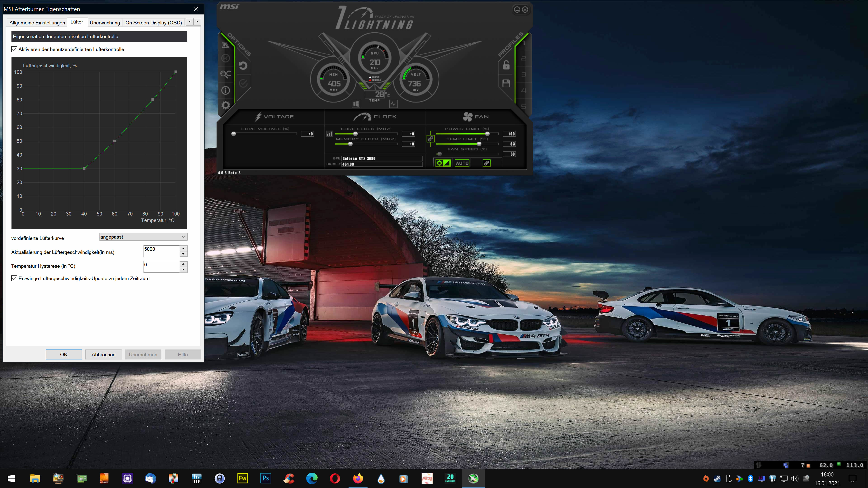Enable Aktivieren der benutzerdefinierten Lüfterkontrolle
This screenshot has width=868, height=488.
click(x=14, y=49)
